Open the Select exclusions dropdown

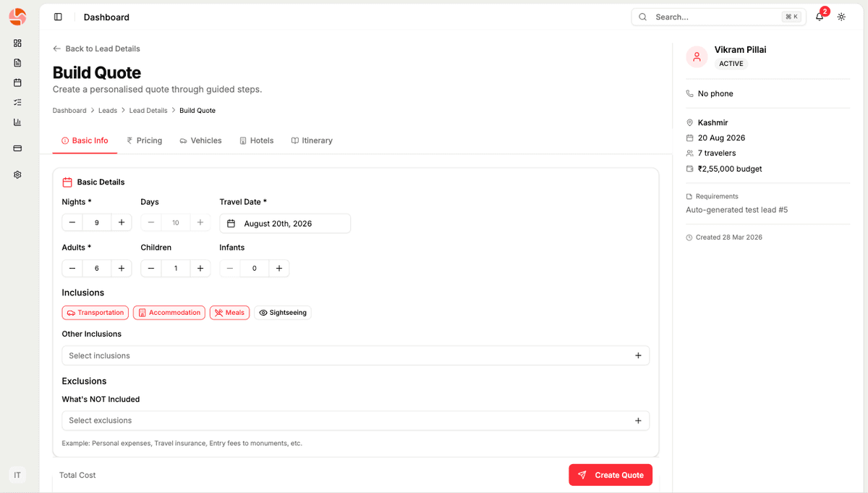coord(355,420)
